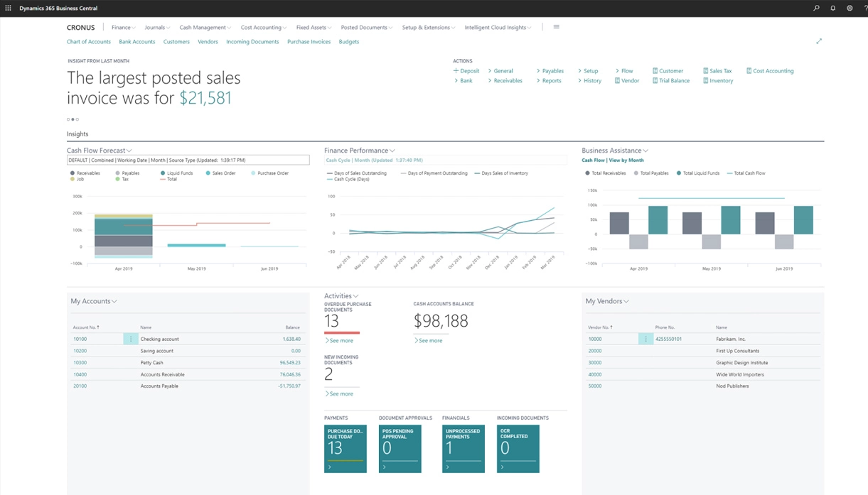
Task: Click See more under Cash Accounts Balance
Action: tap(429, 341)
